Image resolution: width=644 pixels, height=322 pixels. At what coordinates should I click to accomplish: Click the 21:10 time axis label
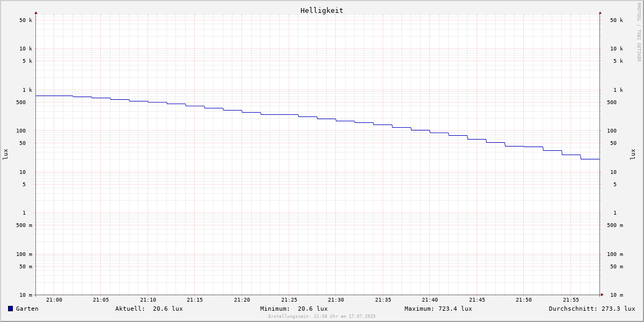click(148, 300)
